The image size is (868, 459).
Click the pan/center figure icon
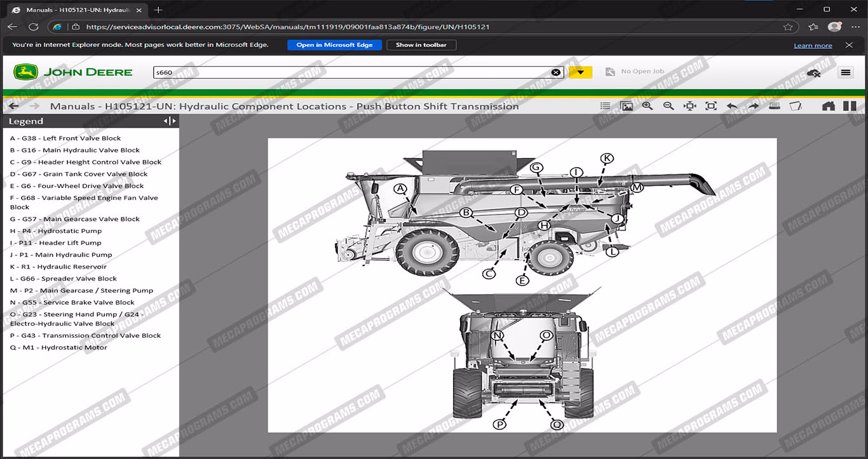coord(689,106)
